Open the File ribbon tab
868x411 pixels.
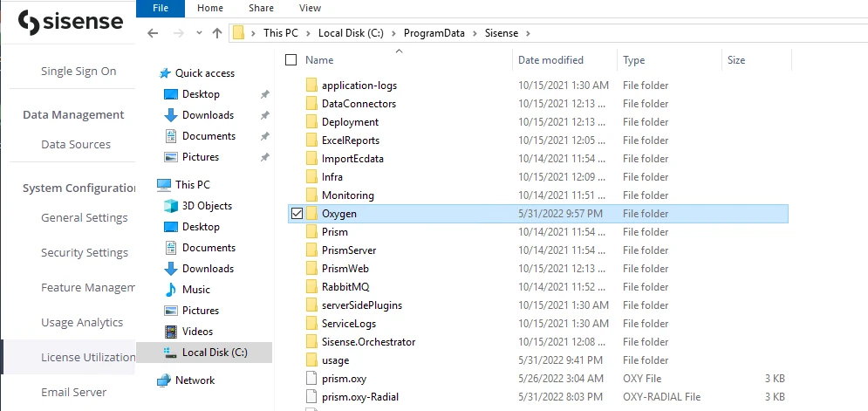(160, 8)
